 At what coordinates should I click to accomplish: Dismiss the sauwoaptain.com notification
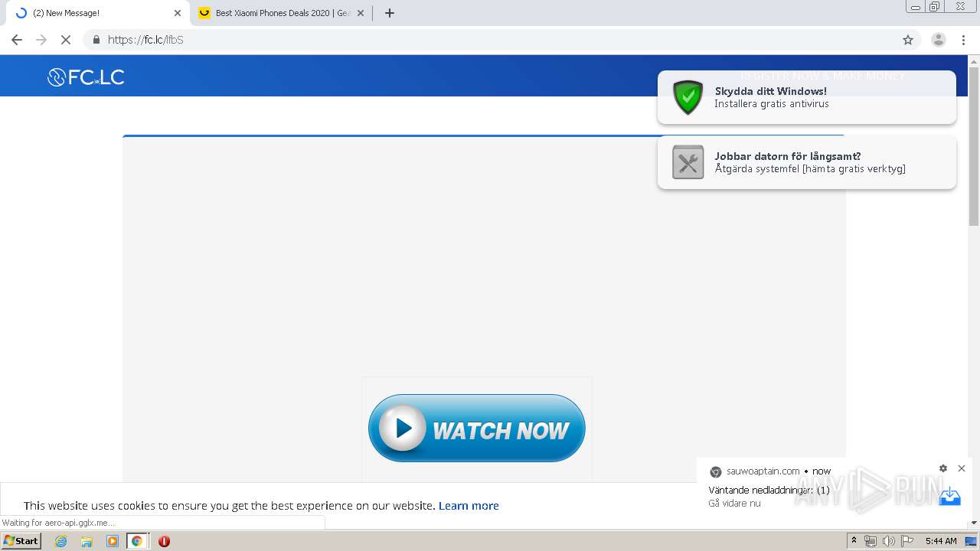click(962, 468)
